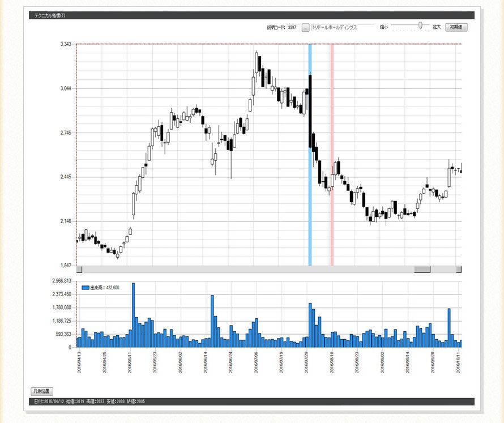Image resolution: width=504 pixels, height=423 pixels.
Task: Click the blue 出来高 legend swatch
Action: pos(86,288)
